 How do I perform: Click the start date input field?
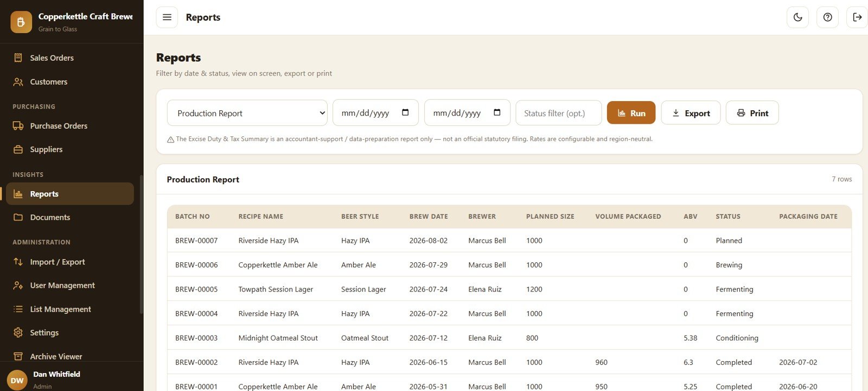[375, 113]
